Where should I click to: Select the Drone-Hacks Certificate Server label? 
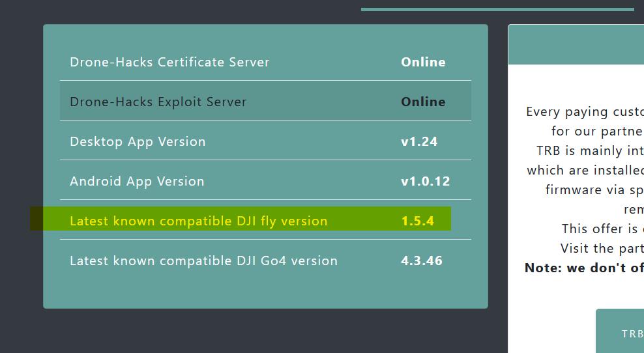(169, 62)
